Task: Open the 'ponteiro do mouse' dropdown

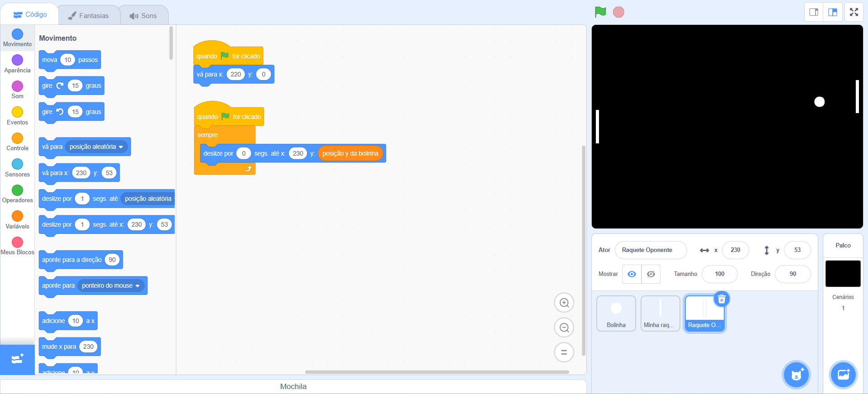Action: click(111, 286)
